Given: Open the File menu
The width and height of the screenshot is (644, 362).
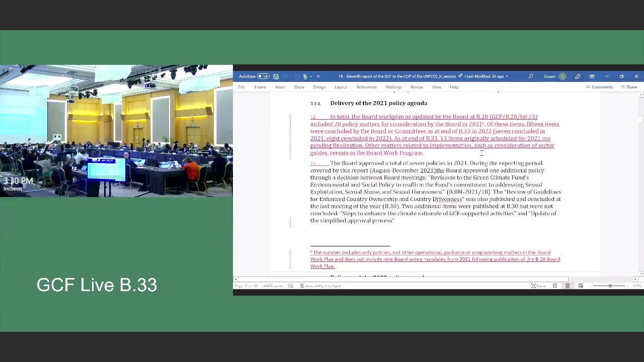Looking at the screenshot, I should (242, 87).
